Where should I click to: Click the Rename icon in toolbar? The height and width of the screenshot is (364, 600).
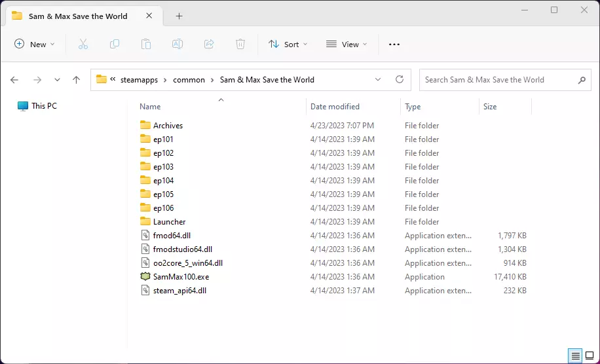pyautogui.click(x=178, y=45)
